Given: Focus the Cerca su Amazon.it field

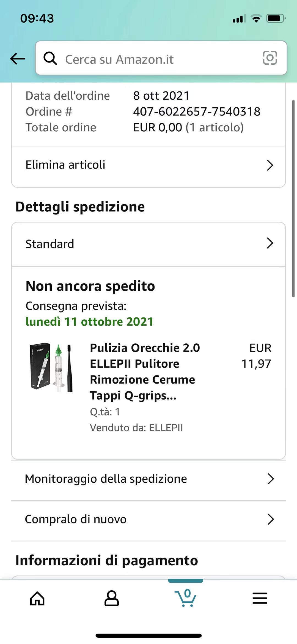Looking at the screenshot, I should click(161, 58).
